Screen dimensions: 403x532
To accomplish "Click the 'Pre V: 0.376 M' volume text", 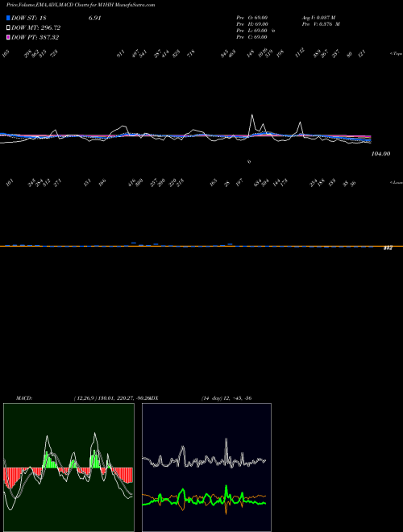I will pyautogui.click(x=321, y=24).
